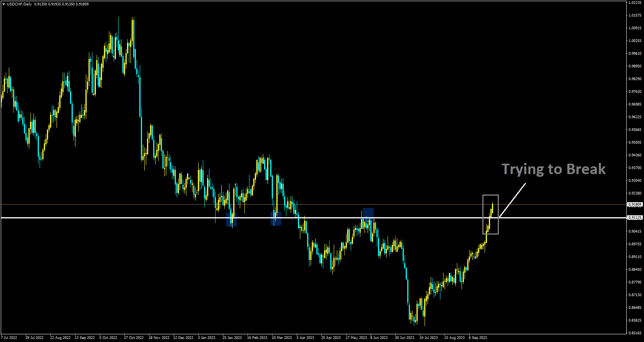This screenshot has height=342, width=644.
Task: Click the 7 Jul 2022 date label
Action: [x=9, y=338]
